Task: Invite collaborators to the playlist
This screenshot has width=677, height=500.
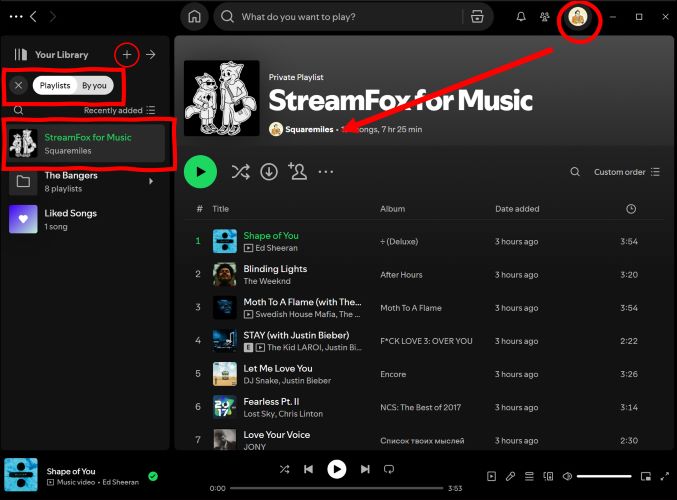Action: (x=297, y=171)
